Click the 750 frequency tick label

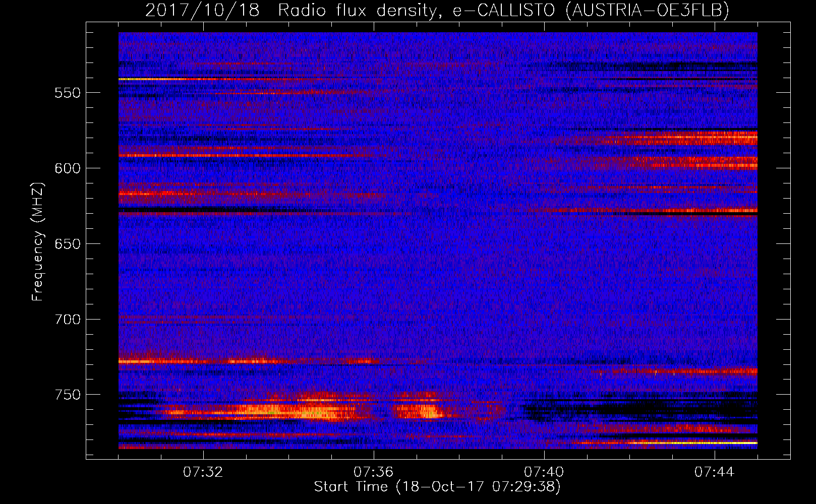point(68,395)
